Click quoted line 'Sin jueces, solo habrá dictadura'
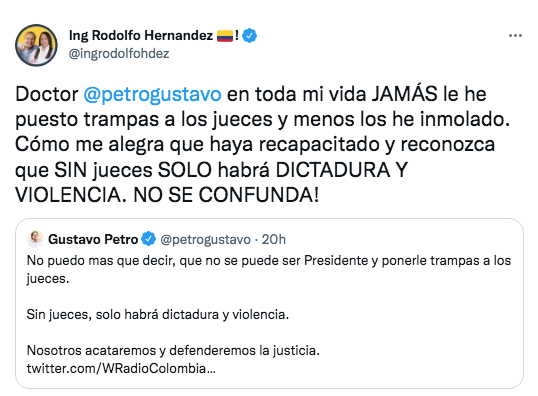The image size is (538, 396). pyautogui.click(x=158, y=315)
